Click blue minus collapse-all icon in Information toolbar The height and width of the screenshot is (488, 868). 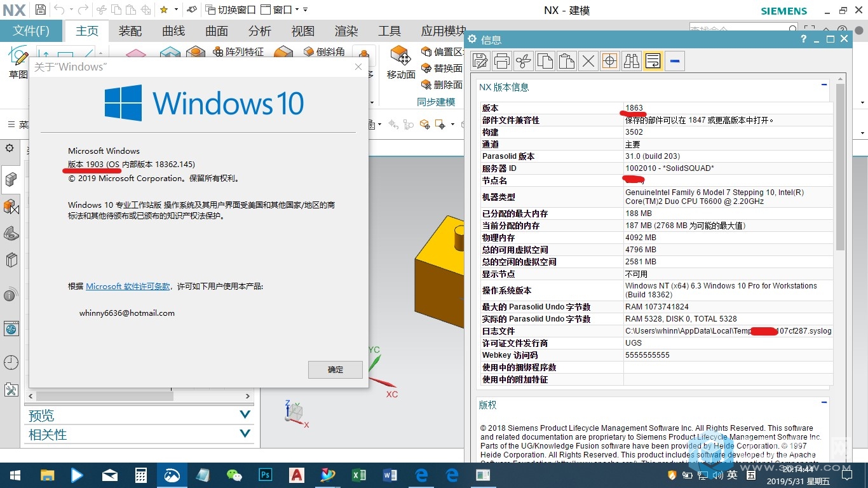click(675, 61)
